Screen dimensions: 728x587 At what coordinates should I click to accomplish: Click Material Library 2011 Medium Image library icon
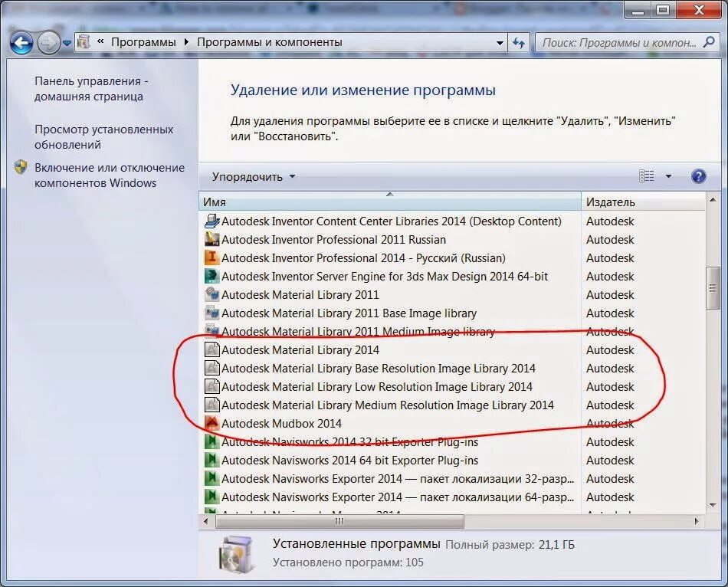[212, 330]
